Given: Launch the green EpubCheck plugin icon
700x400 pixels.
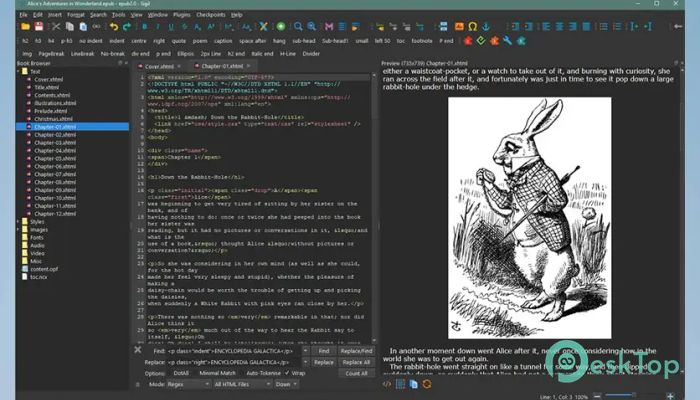Looking at the screenshot, I should coord(481,41).
